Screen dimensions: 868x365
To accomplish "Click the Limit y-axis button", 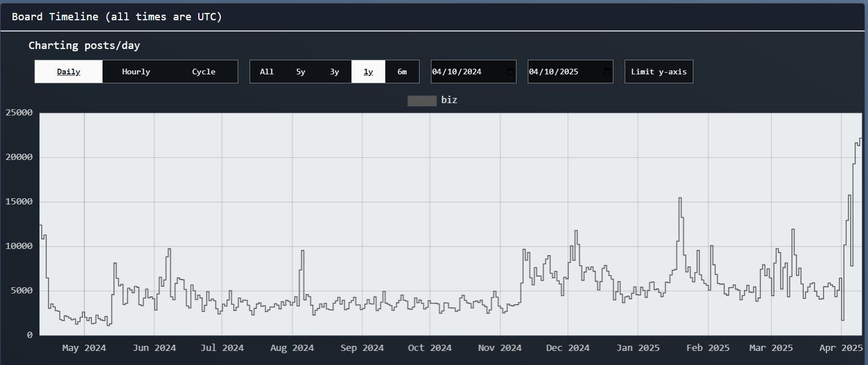I will click(659, 72).
